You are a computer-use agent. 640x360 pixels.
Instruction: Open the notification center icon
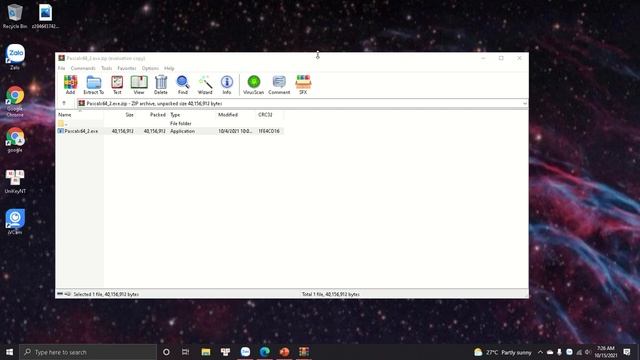(x=627, y=352)
